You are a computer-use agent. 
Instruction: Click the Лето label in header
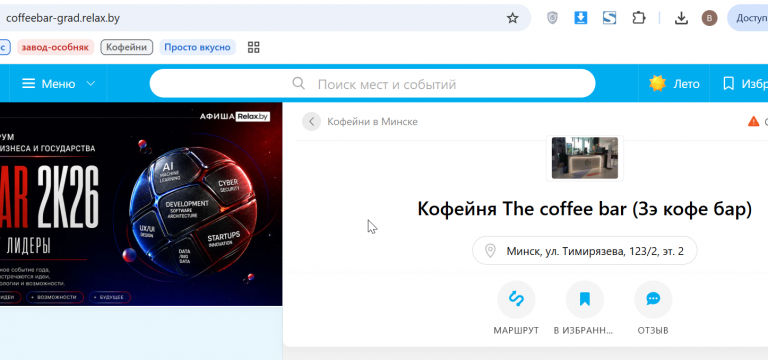(x=686, y=84)
